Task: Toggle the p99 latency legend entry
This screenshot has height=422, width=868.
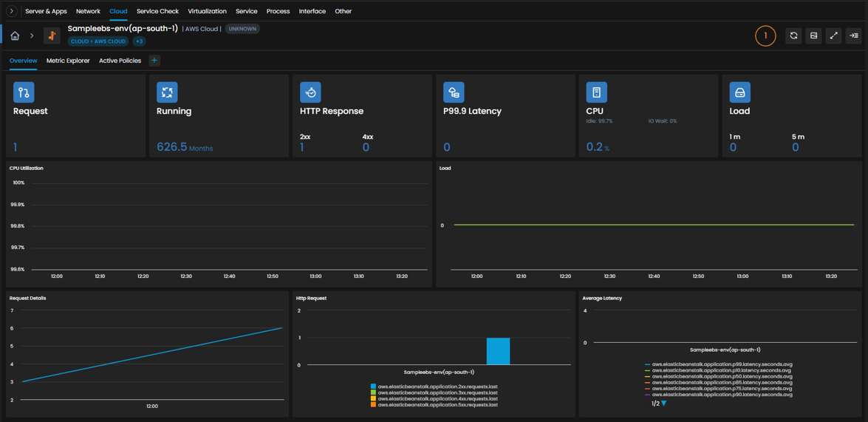Action: (719, 364)
